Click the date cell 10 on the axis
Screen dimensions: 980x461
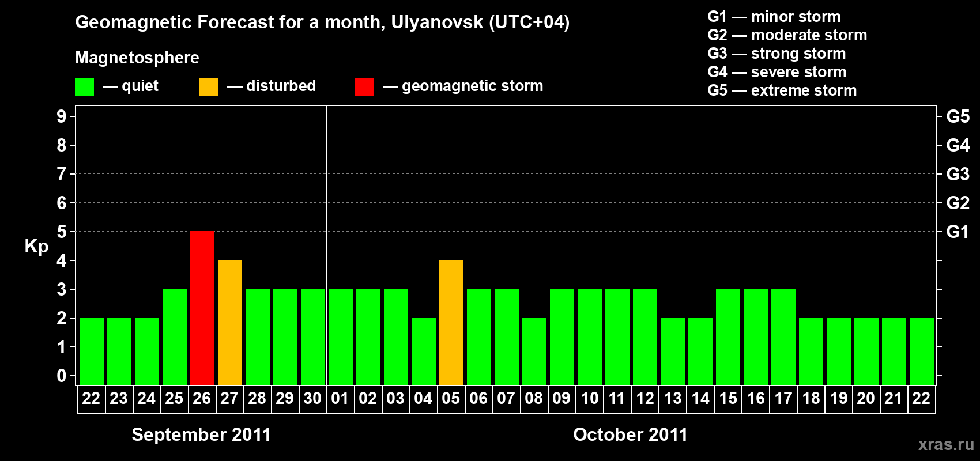coord(590,399)
